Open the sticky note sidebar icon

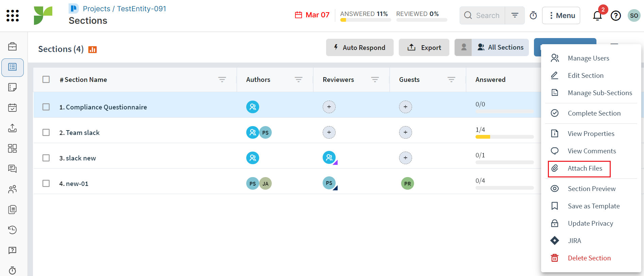[x=13, y=87]
